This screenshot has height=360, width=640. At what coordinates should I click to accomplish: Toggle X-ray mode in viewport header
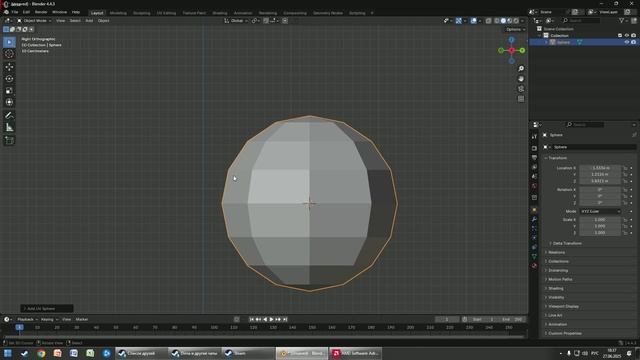[x=488, y=20]
